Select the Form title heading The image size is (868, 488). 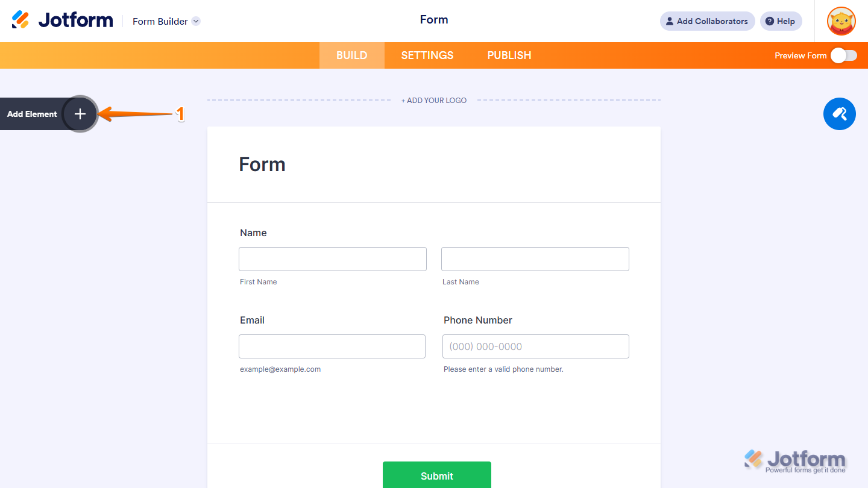coord(262,164)
